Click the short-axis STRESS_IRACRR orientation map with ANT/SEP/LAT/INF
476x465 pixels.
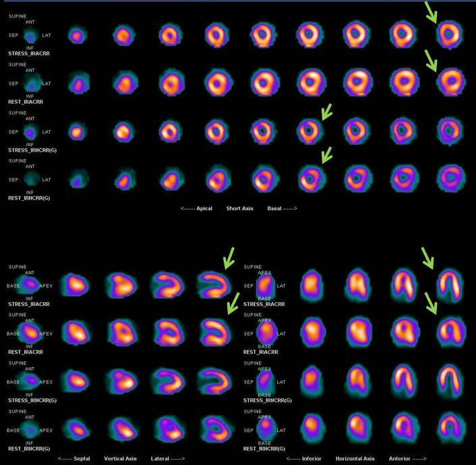[30, 35]
